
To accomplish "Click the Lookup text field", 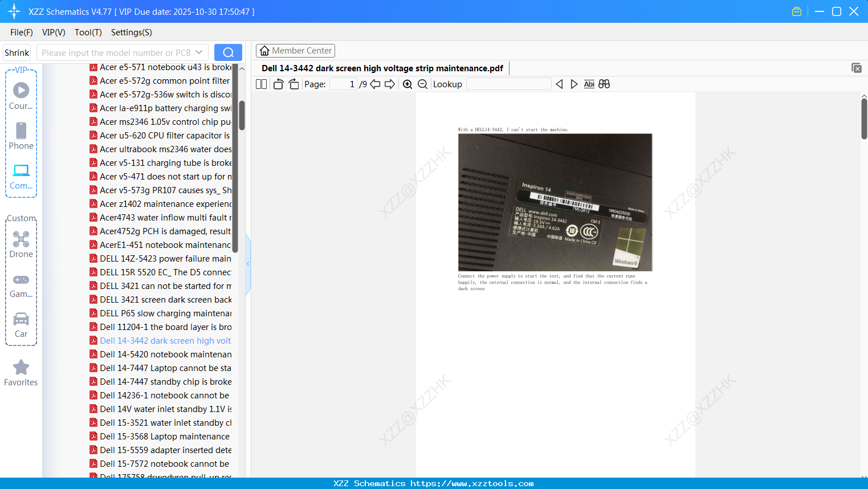I will [508, 84].
